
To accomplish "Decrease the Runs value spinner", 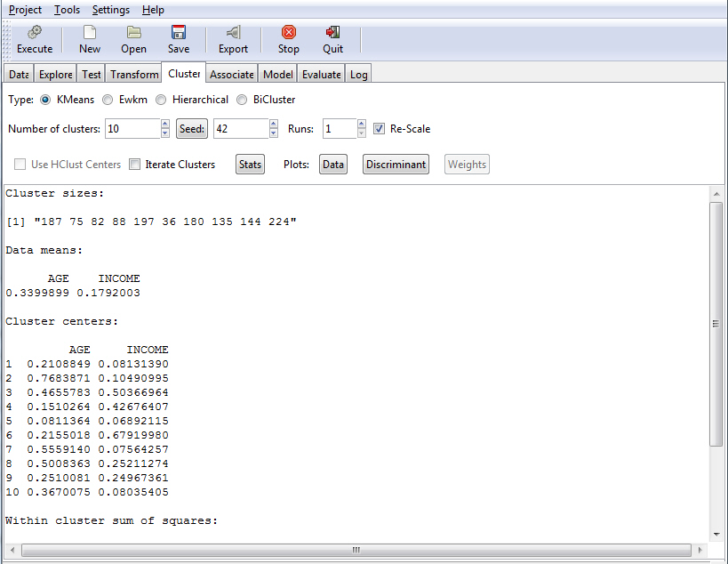I will [x=362, y=133].
